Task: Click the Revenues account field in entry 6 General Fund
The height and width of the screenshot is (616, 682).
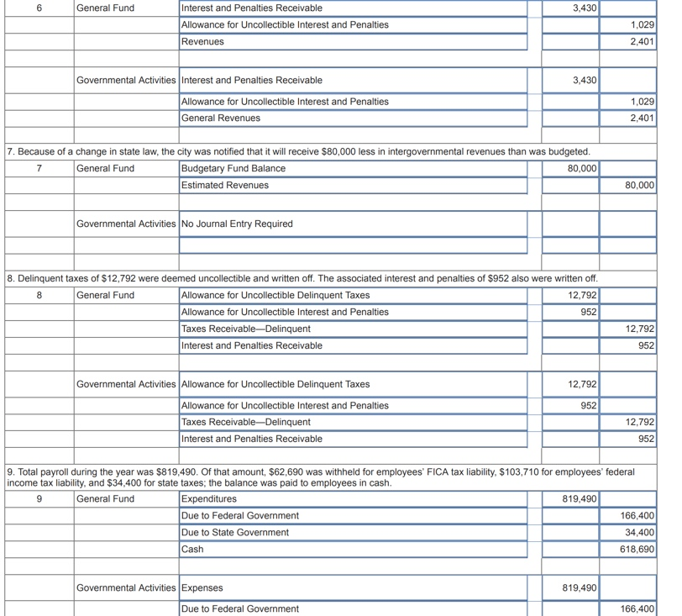Action: (353, 42)
